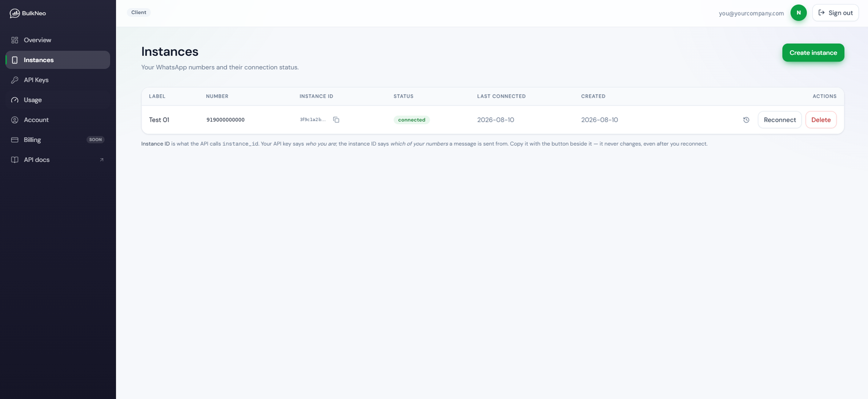868x399 pixels.
Task: Open Billing in the sidebar
Action: [x=58, y=140]
